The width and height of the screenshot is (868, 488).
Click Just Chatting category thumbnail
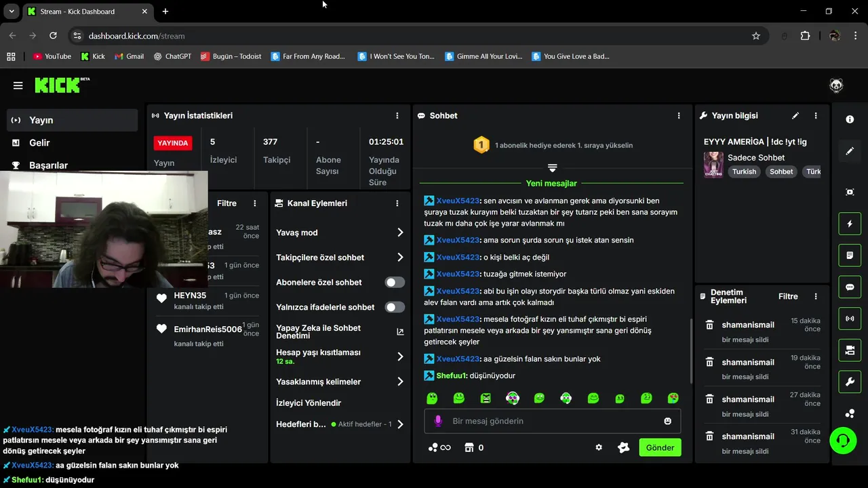713,164
